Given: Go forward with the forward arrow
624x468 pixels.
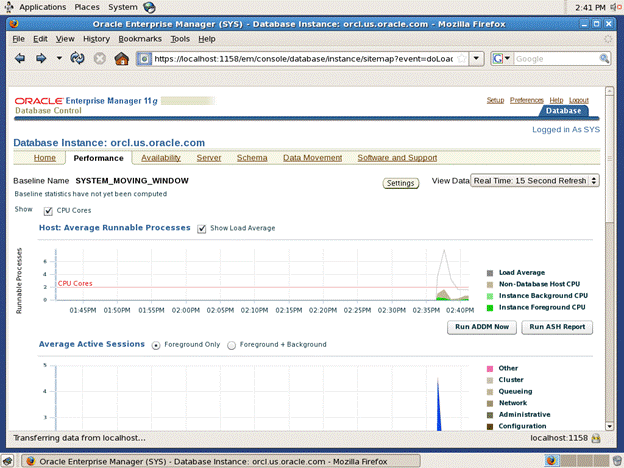Looking at the screenshot, I should coord(41,58).
